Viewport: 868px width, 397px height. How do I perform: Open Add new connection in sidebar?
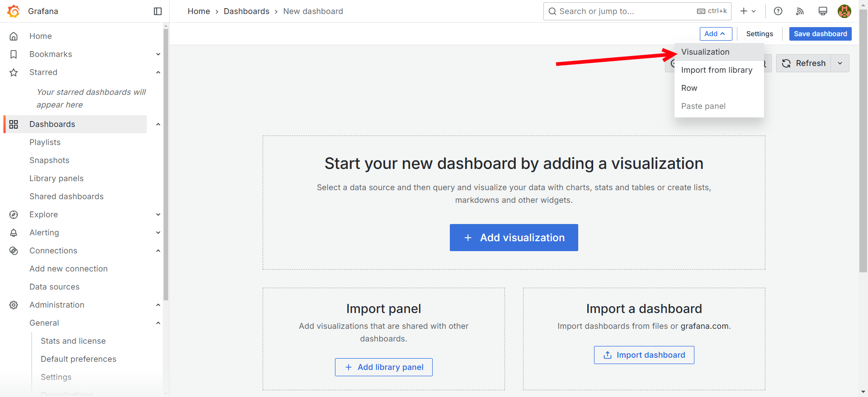click(x=69, y=269)
